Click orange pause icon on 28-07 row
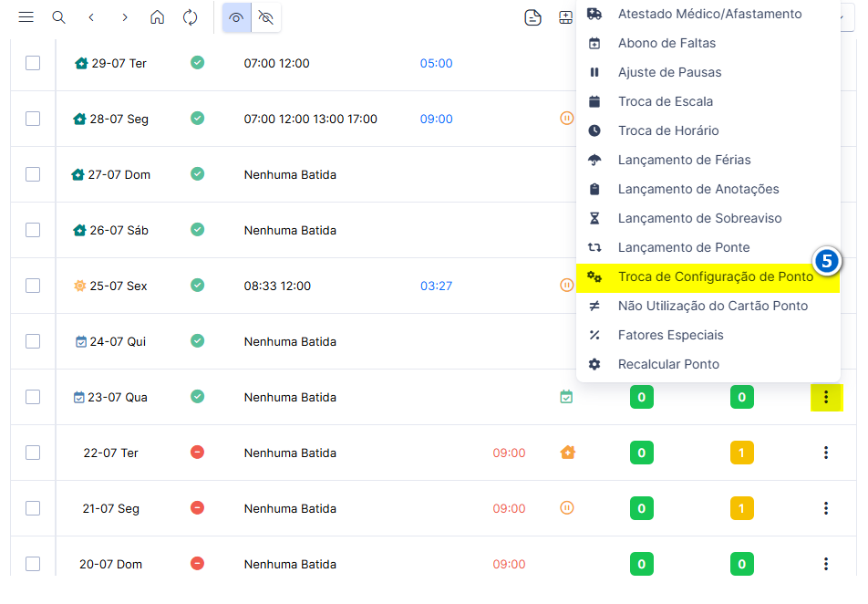Viewport: 868px width, 604px height. [x=567, y=118]
